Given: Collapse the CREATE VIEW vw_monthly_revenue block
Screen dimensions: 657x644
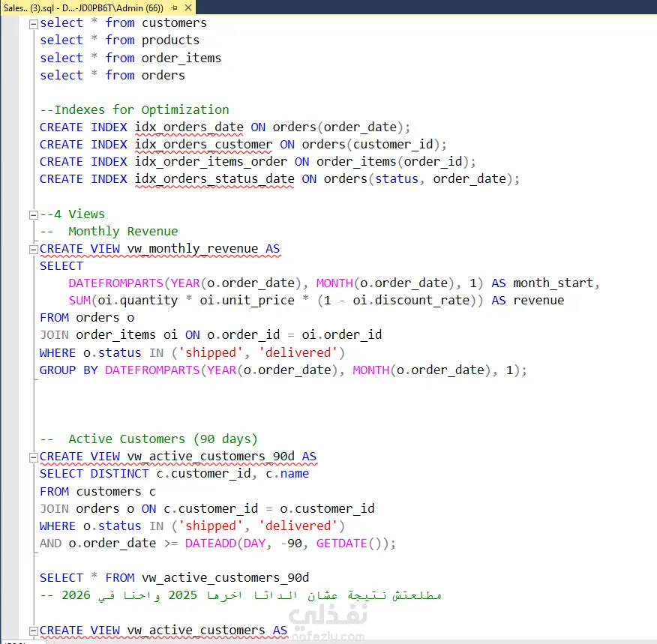Looking at the screenshot, I should (34, 250).
